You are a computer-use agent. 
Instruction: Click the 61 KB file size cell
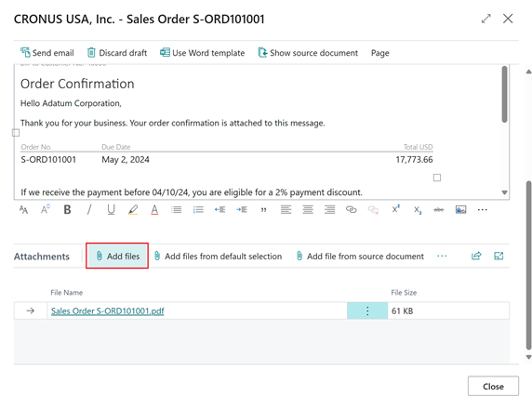(448, 310)
